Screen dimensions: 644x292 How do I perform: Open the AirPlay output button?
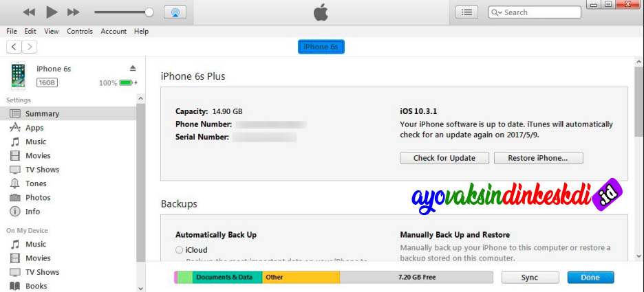[x=175, y=12]
